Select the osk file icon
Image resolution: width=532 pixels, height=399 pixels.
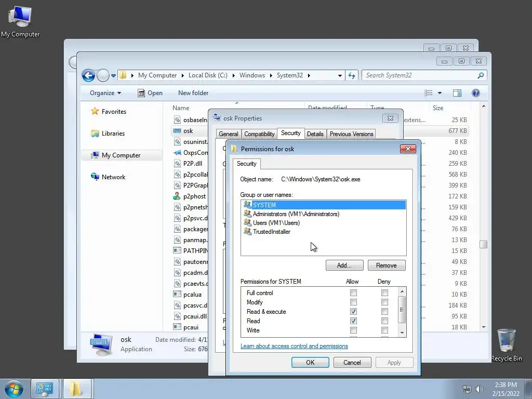coord(177,130)
